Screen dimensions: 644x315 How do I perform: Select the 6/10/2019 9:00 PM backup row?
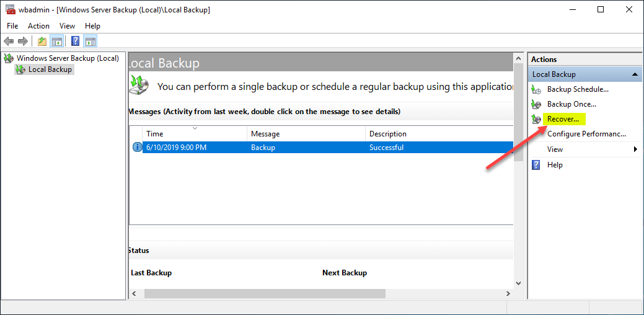327,147
